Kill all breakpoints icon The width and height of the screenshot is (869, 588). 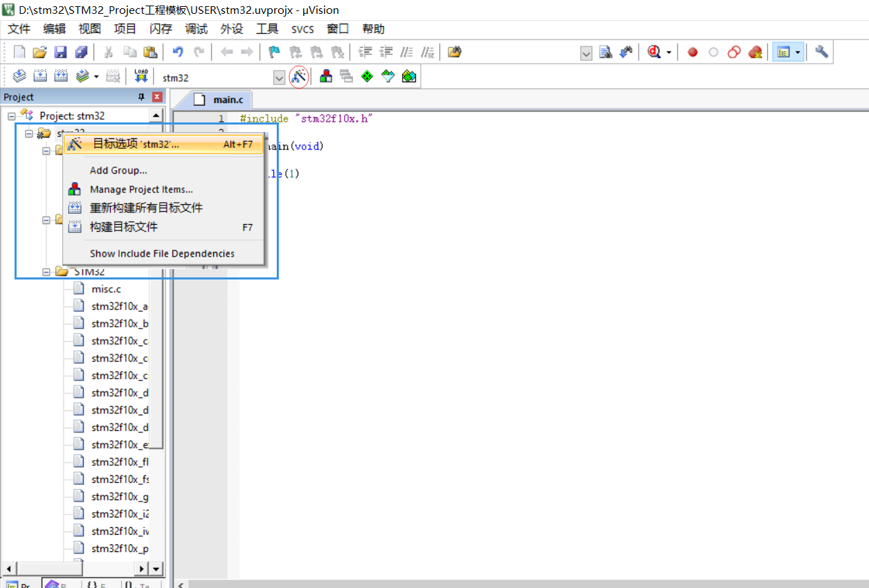(x=755, y=52)
